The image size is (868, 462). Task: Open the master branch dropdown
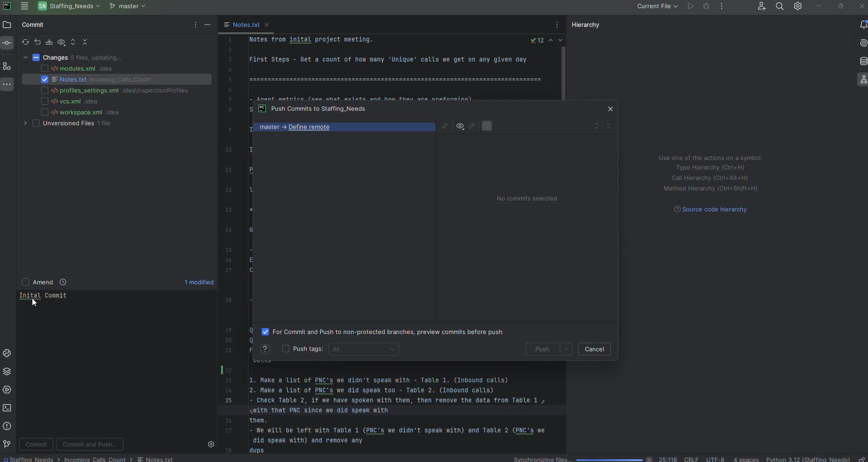tap(128, 6)
